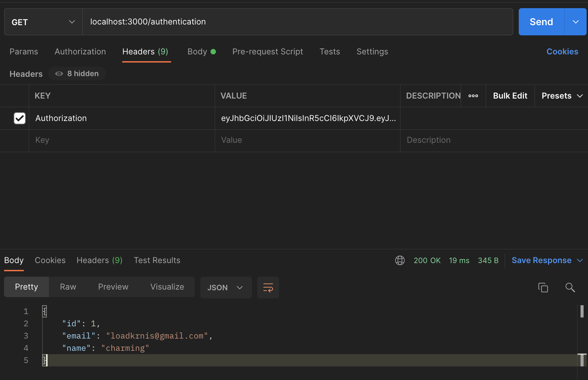Click the empty Description input field

coord(494,140)
